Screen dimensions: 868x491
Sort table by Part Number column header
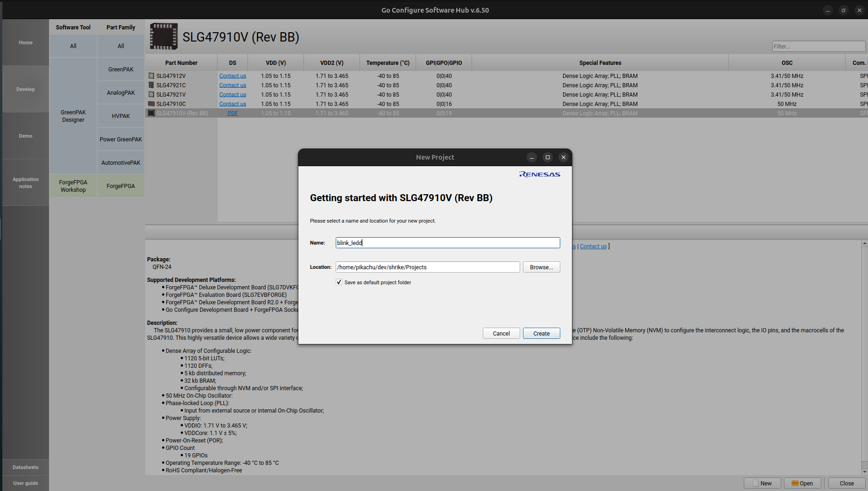tap(181, 63)
